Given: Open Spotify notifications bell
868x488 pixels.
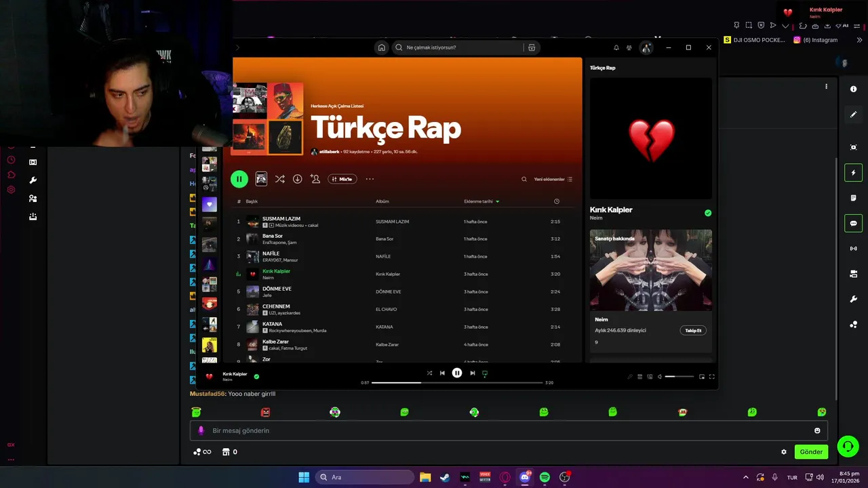Looking at the screenshot, I should [x=616, y=47].
